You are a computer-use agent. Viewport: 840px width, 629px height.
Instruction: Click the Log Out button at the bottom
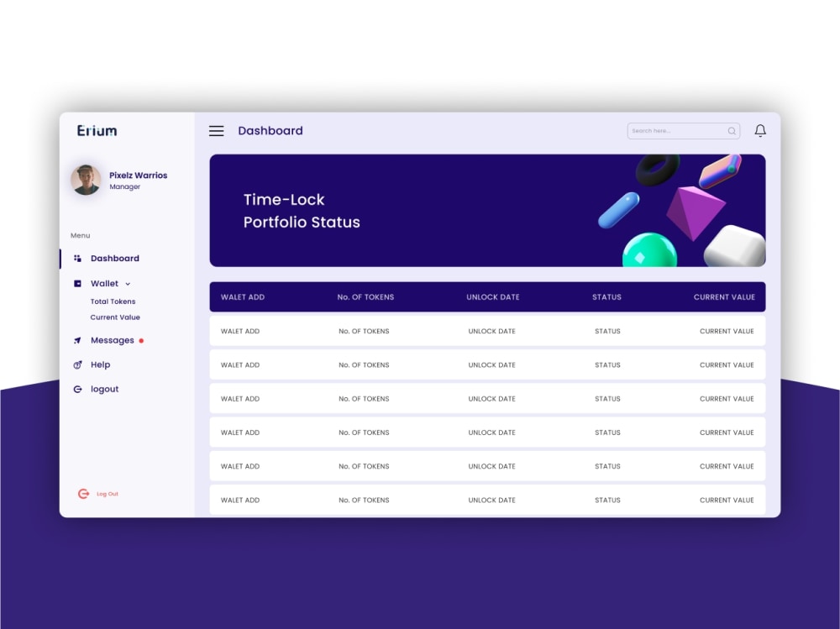[x=99, y=494]
